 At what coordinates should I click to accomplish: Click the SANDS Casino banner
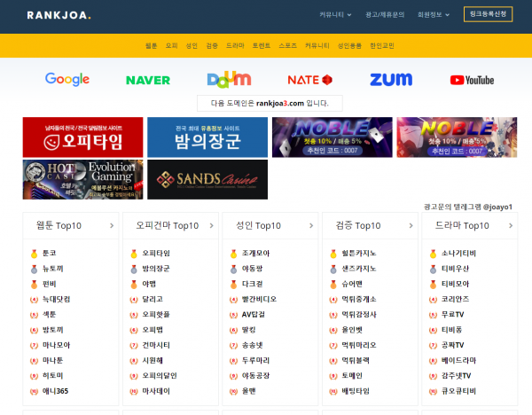pos(207,179)
